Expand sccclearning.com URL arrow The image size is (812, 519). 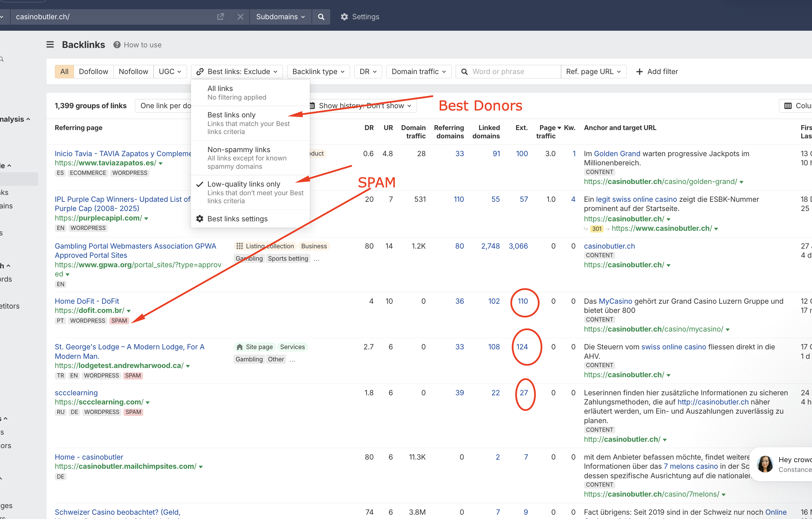coord(148,403)
